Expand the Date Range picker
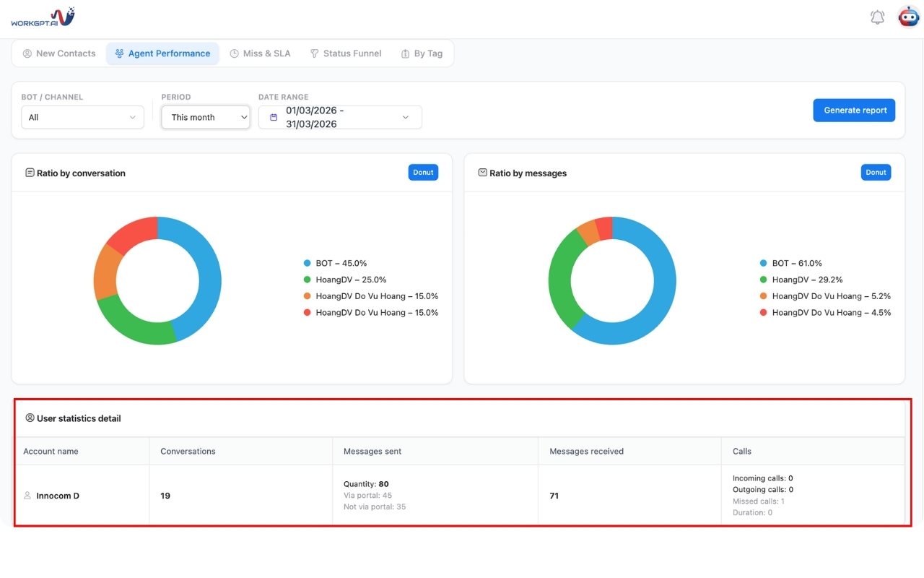Image resolution: width=924 pixels, height=578 pixels. click(340, 117)
